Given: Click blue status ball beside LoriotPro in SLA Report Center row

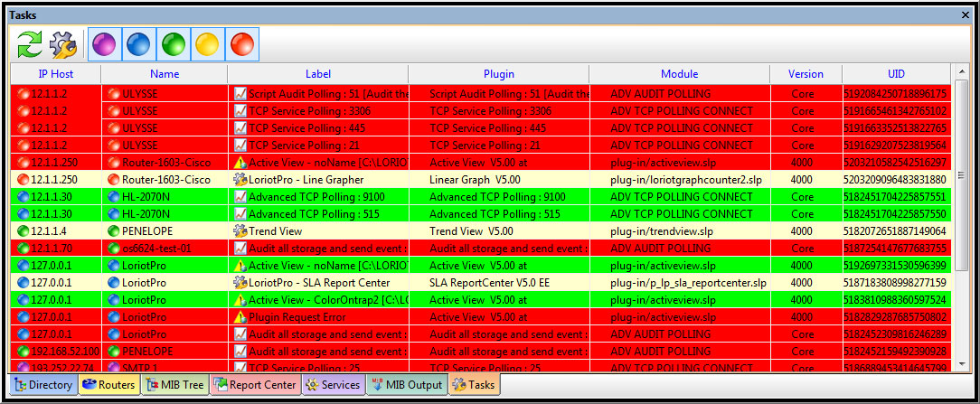Looking at the screenshot, I should (114, 282).
